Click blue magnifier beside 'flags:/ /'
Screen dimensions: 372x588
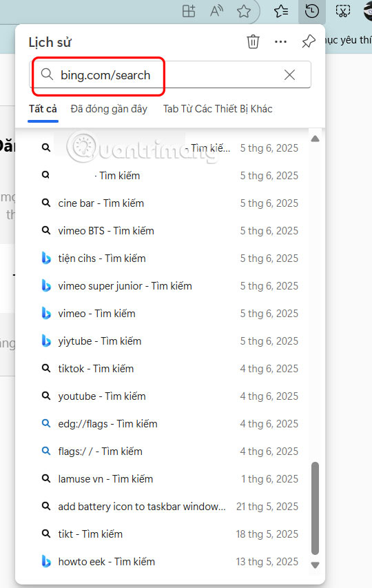point(46,451)
